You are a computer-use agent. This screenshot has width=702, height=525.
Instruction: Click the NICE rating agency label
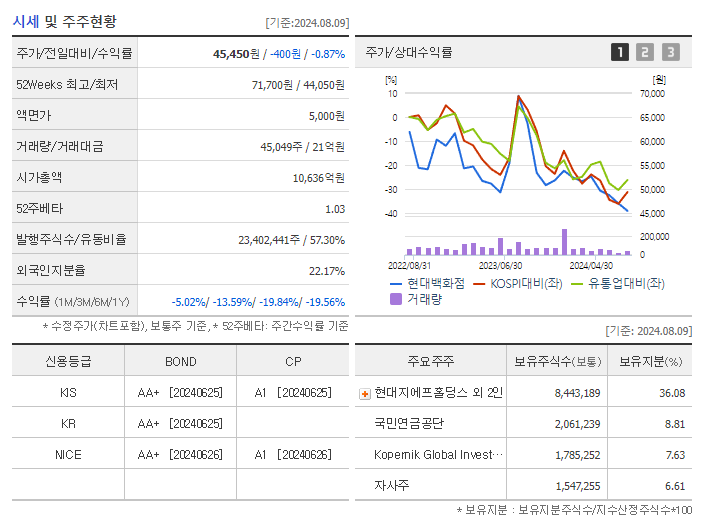pos(68,455)
